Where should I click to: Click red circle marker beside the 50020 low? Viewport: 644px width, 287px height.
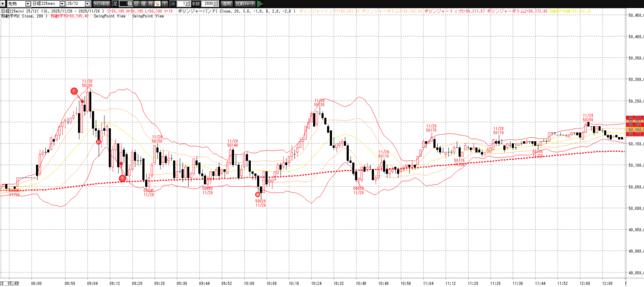tap(258, 195)
